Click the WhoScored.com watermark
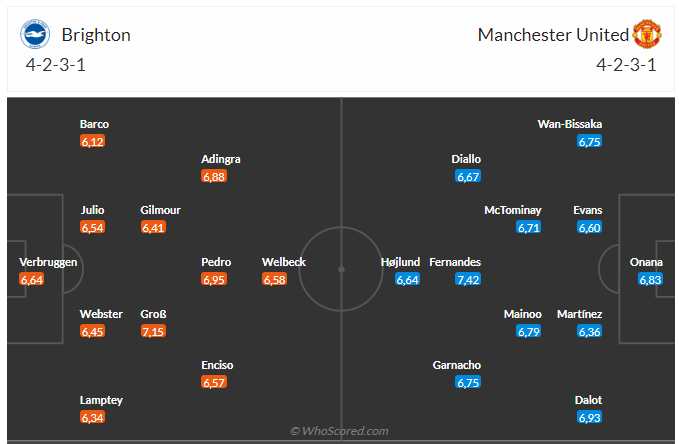Viewport: 679px width, 444px height. (339, 431)
